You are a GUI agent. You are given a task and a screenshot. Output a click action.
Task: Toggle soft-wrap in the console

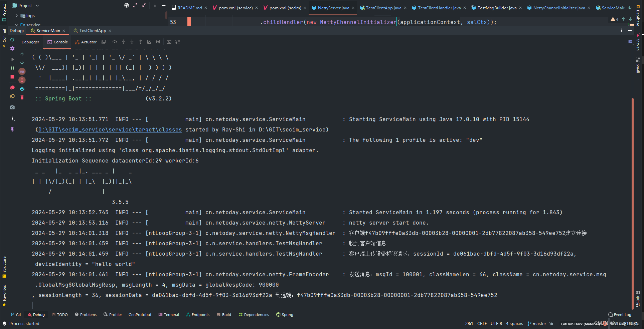click(22, 71)
